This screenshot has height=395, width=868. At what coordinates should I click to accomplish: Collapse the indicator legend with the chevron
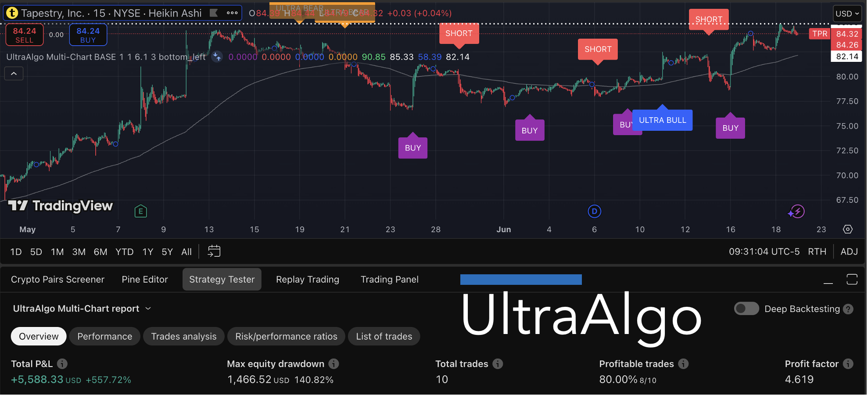coord(14,74)
